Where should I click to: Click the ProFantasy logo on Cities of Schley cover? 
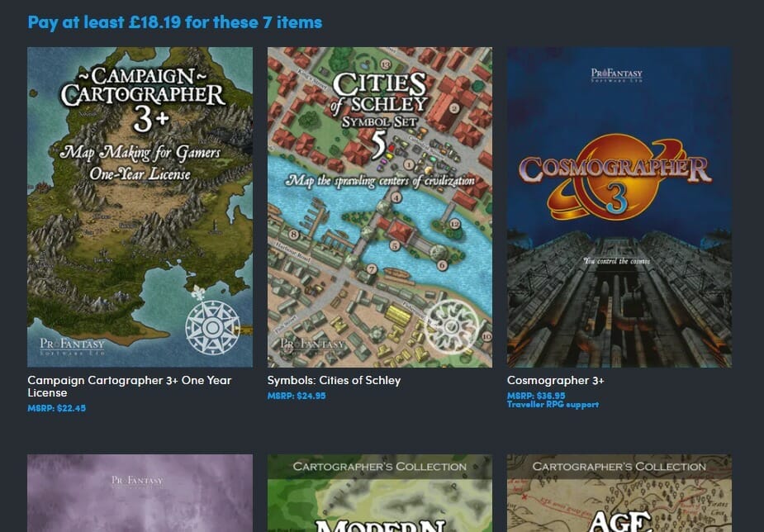point(312,345)
